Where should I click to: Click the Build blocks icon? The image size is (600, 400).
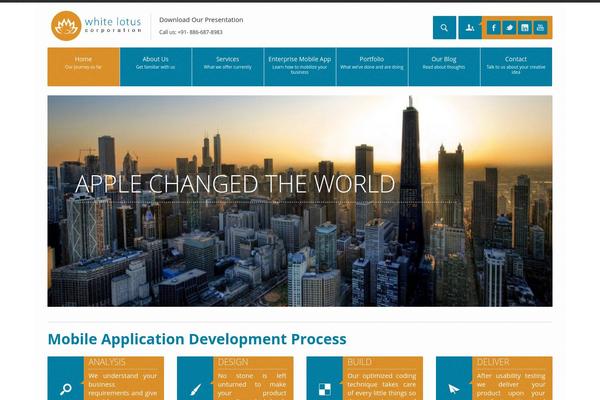(x=324, y=389)
